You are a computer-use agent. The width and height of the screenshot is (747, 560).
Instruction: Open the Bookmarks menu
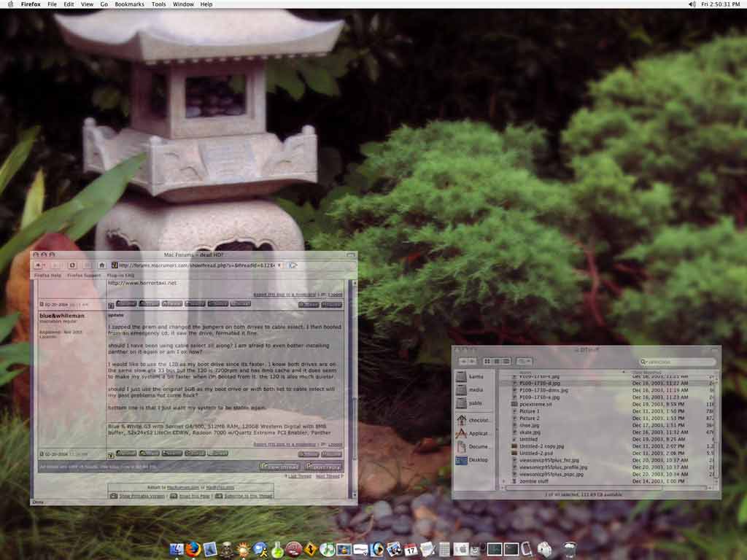point(129,4)
